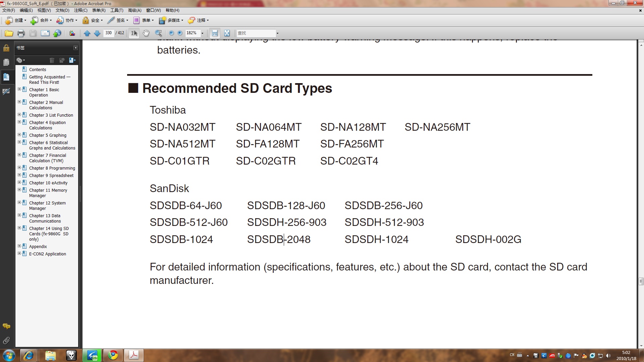This screenshot has height=362, width=644.
Task: Open the 工具(T) menu
Action: 117,10
